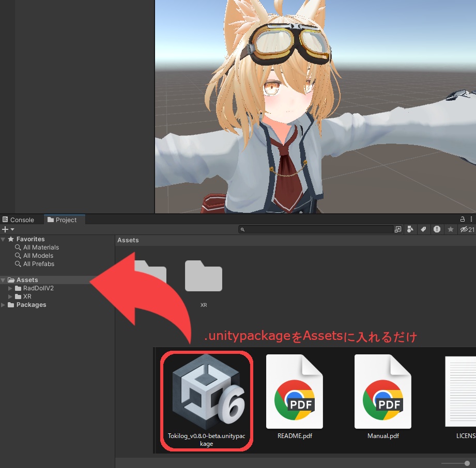The image size is (476, 468).
Task: Click the search by type filter icon
Action: tap(410, 229)
